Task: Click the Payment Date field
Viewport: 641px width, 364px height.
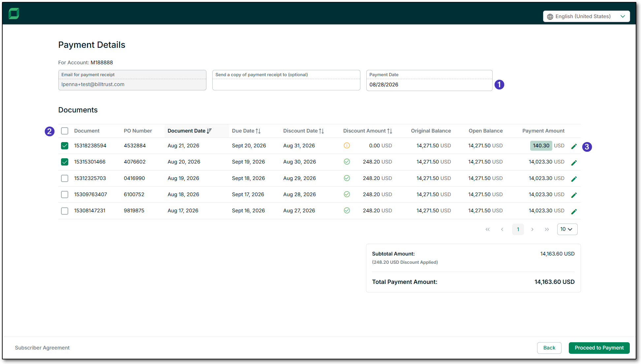Action: coord(429,80)
